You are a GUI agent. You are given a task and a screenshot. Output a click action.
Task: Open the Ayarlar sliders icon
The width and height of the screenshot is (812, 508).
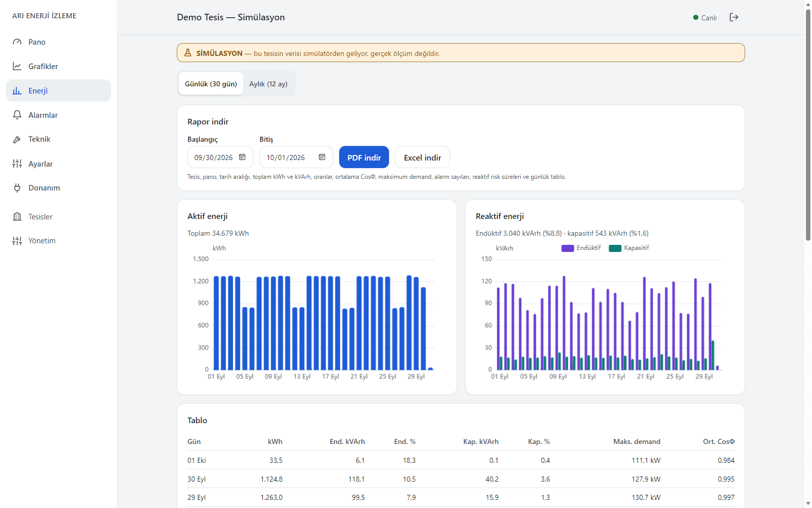pos(17,164)
